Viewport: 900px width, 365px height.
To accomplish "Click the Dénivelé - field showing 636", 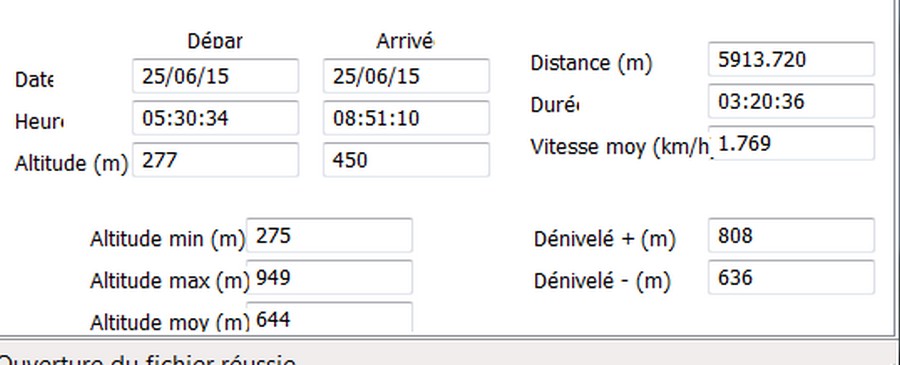I will [x=791, y=277].
